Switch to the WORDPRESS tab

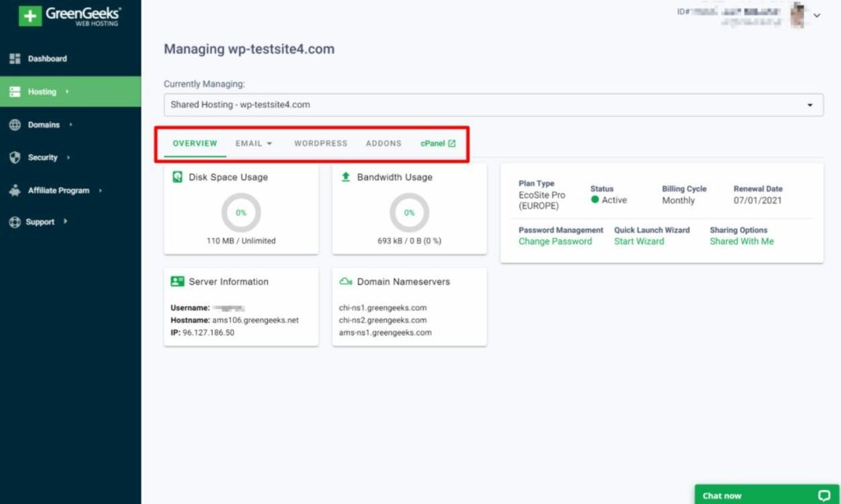pyautogui.click(x=321, y=144)
